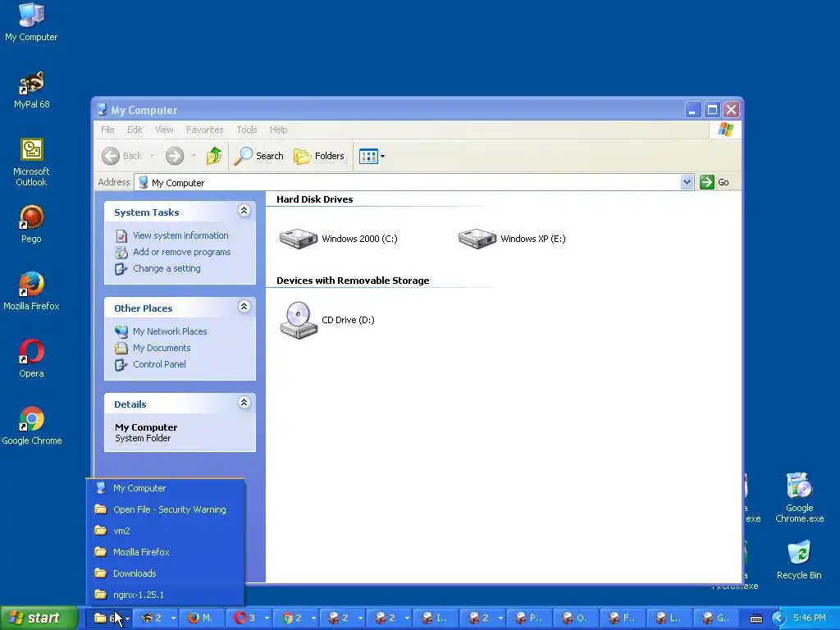Click the Go button

pos(714,182)
